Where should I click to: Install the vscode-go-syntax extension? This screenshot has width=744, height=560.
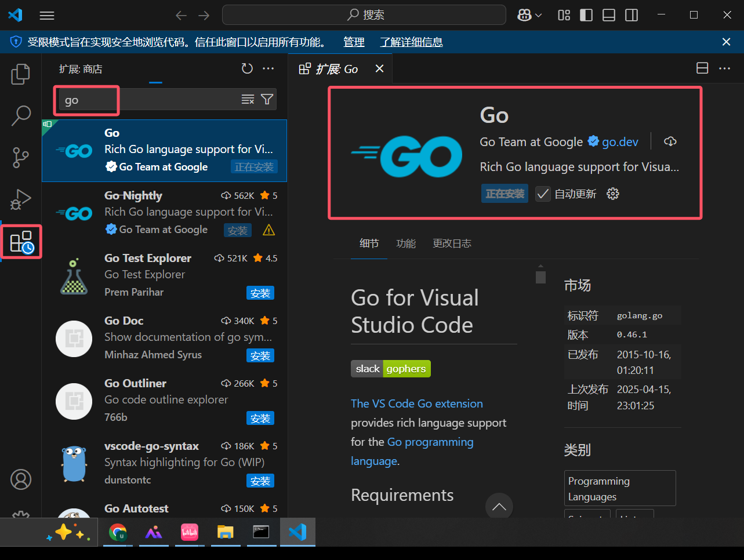tap(260, 481)
